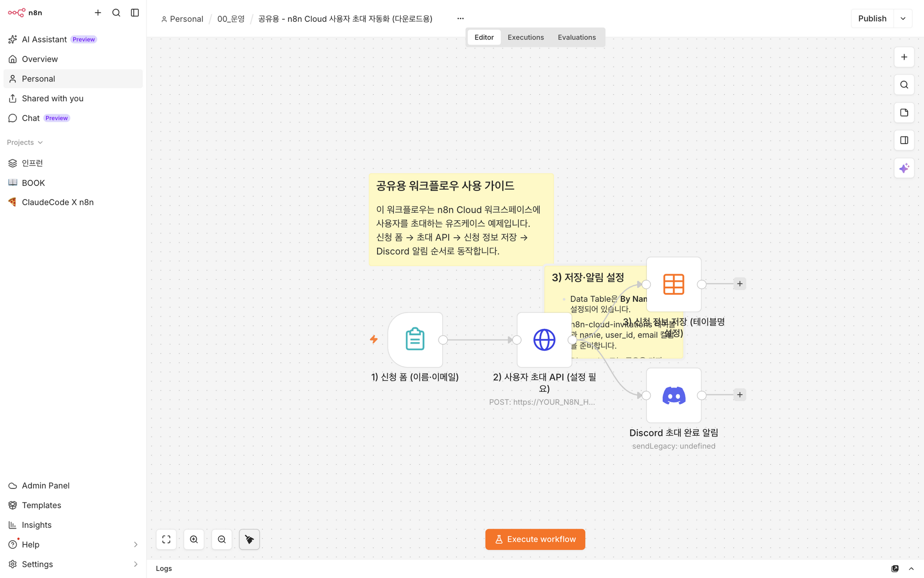
Task: Select the Editor tab
Action: click(x=484, y=37)
